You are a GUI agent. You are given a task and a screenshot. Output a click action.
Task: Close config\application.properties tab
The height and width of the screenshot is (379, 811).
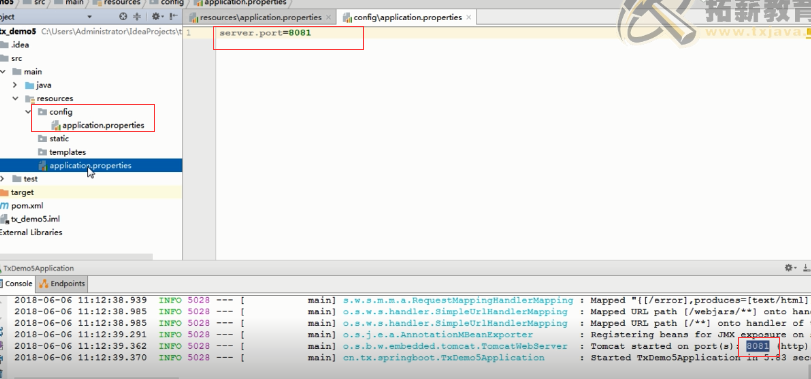point(469,17)
